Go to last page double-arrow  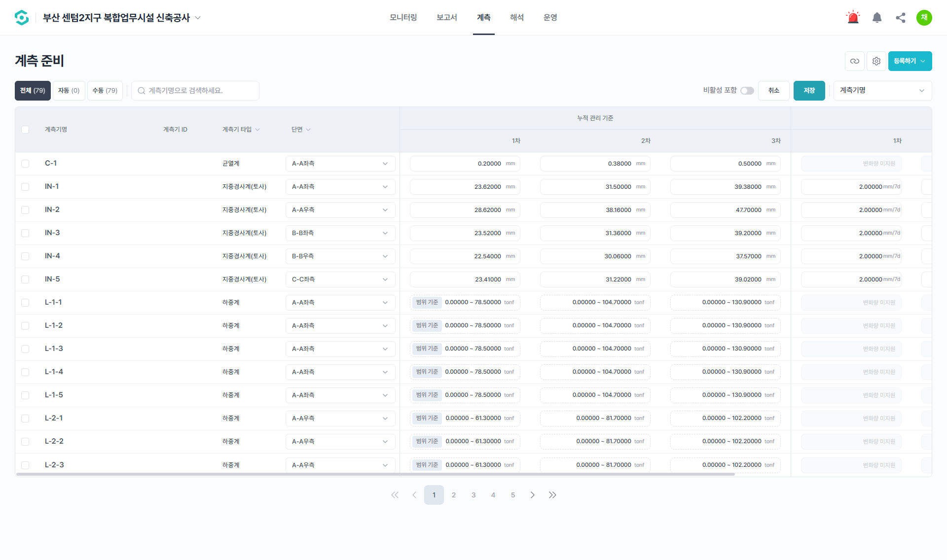coord(552,495)
